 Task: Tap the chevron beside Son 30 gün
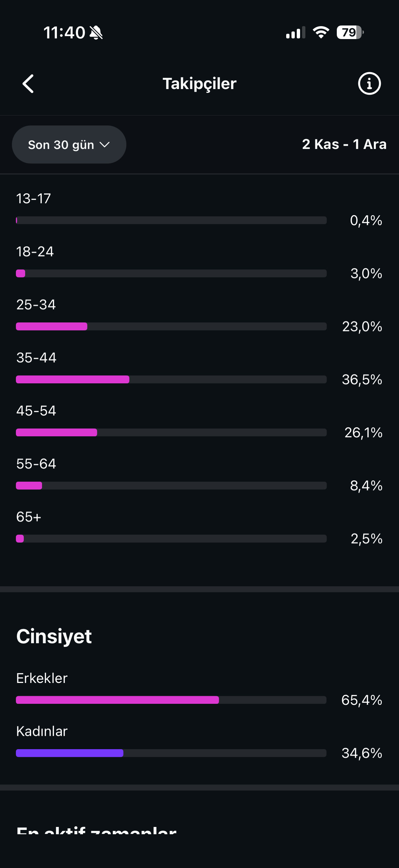coord(105,145)
